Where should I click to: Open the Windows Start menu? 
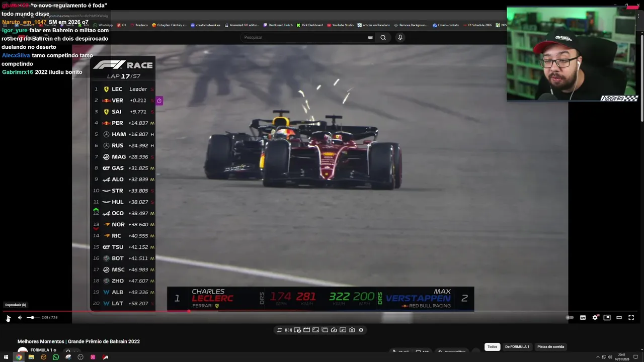(x=6, y=357)
